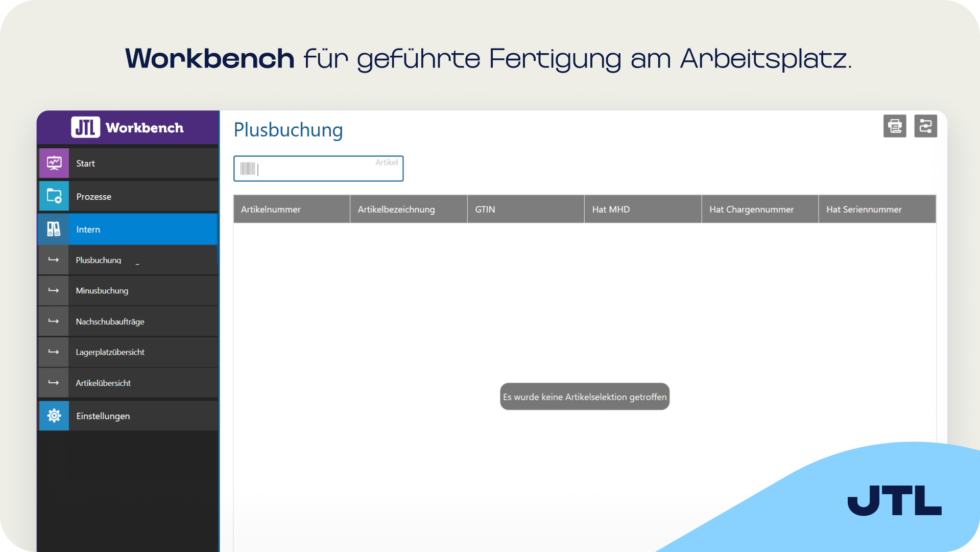Open the Start menu item
This screenshot has width=980, height=552.
pos(128,163)
